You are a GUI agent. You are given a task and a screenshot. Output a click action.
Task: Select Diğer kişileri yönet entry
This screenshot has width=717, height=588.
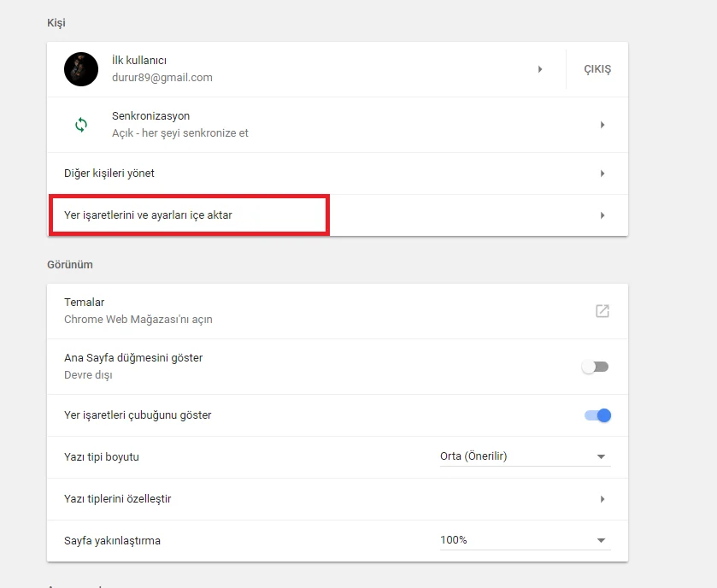click(109, 173)
